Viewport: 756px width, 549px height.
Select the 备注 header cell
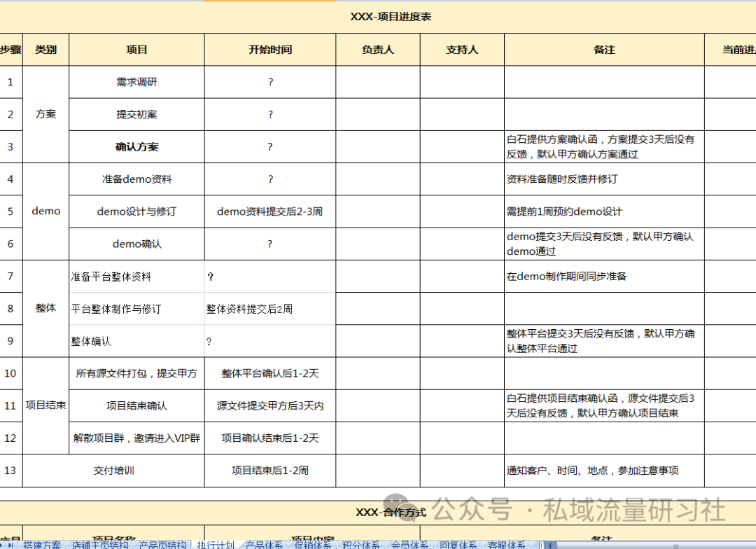click(605, 50)
